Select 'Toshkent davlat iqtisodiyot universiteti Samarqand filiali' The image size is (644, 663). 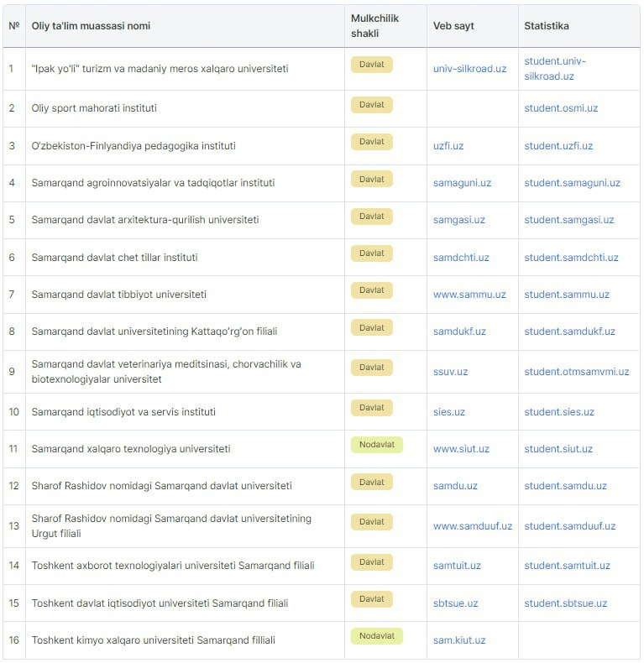tap(160, 603)
